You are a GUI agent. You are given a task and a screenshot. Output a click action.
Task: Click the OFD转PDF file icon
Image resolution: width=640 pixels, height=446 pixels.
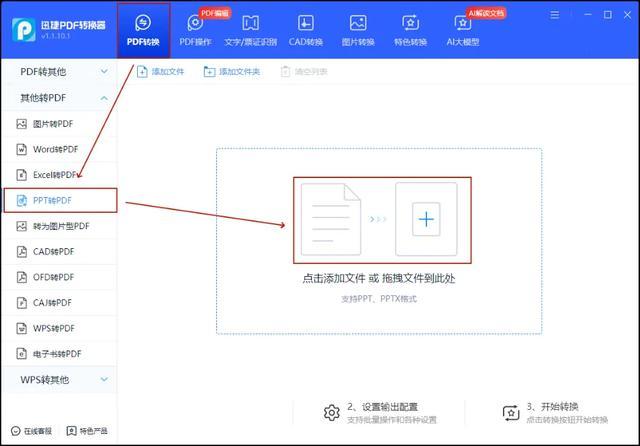point(22,277)
